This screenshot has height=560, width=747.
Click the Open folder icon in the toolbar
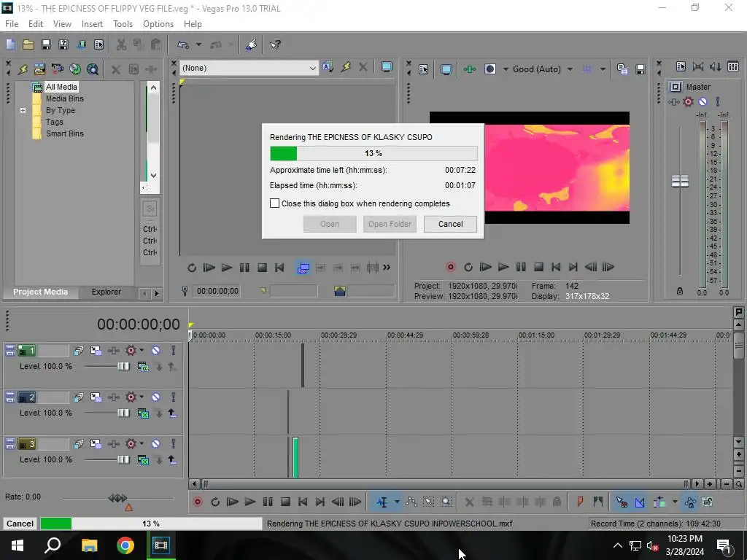pos(28,44)
